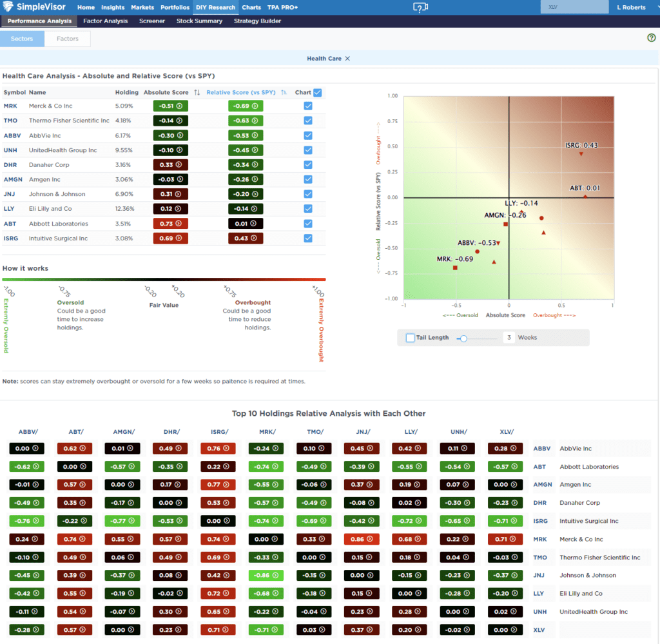Open UNH/ vs ABT -0.54 cell arrow
The width and height of the screenshot is (660, 644).
467,466
